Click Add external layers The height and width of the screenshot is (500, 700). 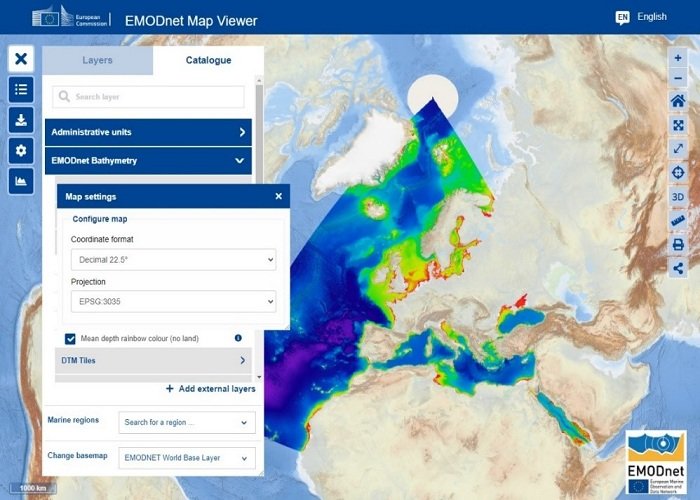click(x=211, y=389)
